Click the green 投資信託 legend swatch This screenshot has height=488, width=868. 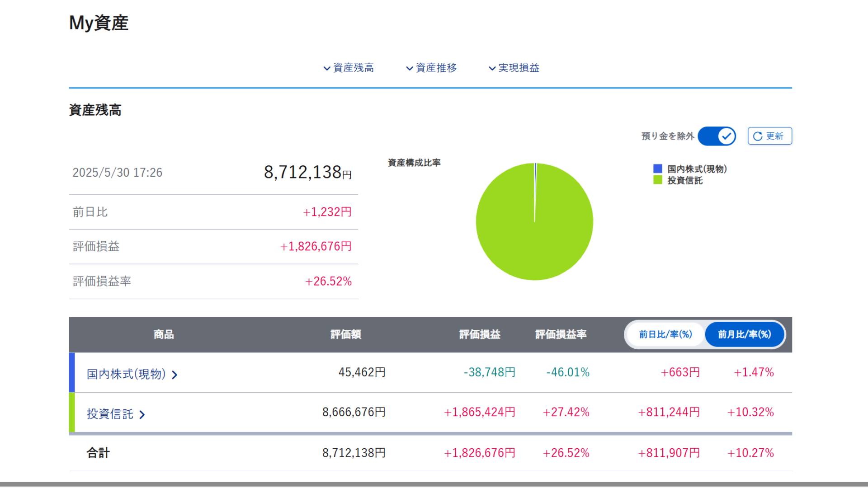point(658,180)
